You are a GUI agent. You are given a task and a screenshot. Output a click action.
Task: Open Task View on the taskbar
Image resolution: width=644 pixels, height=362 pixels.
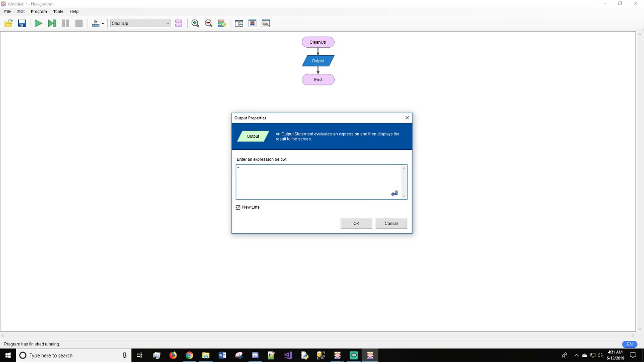tap(139, 355)
